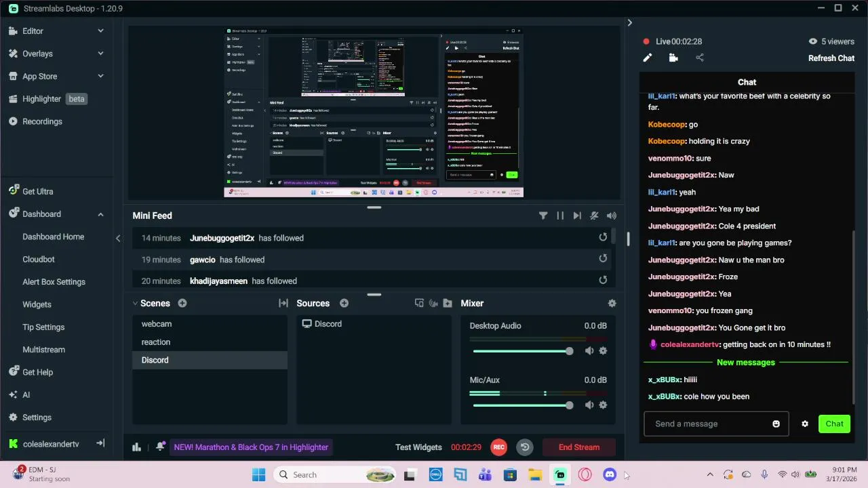Open Recordings in sidebar
Image resolution: width=868 pixels, height=488 pixels.
pyautogui.click(x=42, y=121)
